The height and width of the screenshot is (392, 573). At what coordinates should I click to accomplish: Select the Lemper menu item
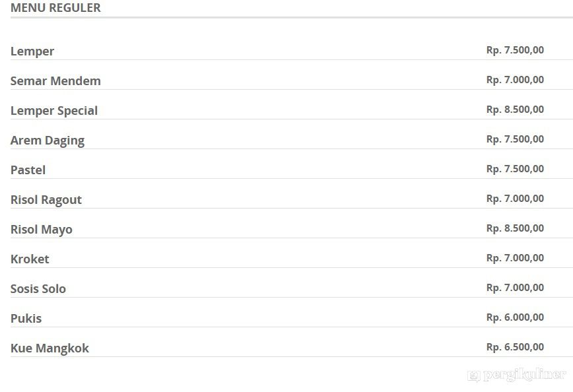[x=32, y=51]
